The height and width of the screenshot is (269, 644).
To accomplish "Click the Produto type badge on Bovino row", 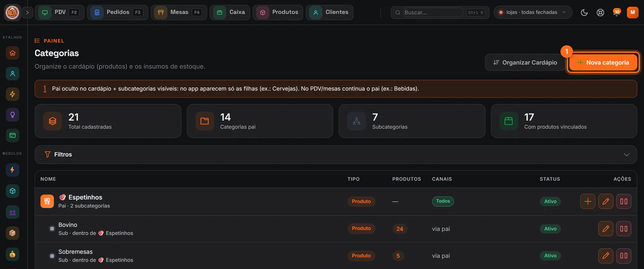I will click(x=361, y=229).
